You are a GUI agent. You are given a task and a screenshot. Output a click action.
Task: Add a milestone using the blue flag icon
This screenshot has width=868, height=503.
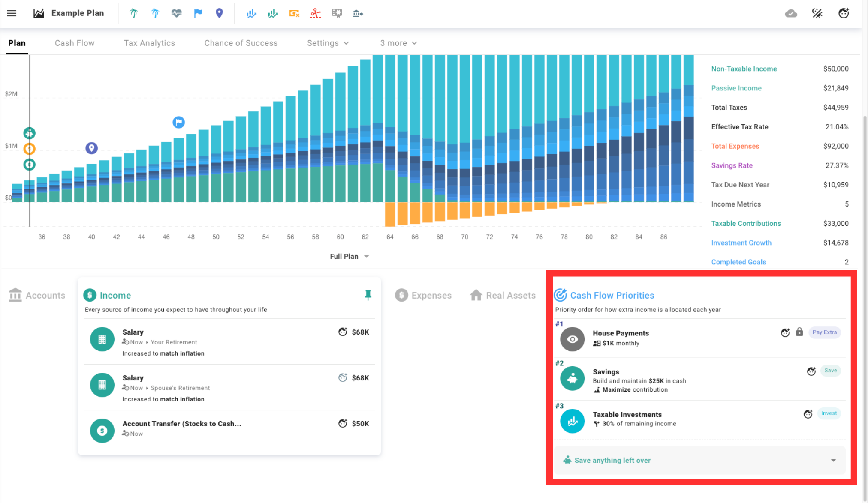pos(198,13)
